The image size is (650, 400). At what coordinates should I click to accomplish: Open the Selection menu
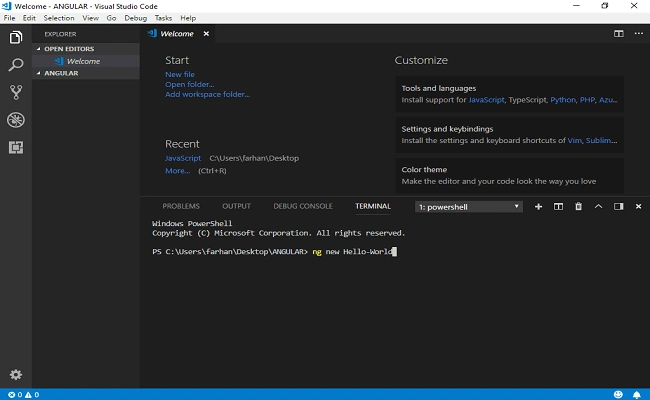click(x=59, y=18)
